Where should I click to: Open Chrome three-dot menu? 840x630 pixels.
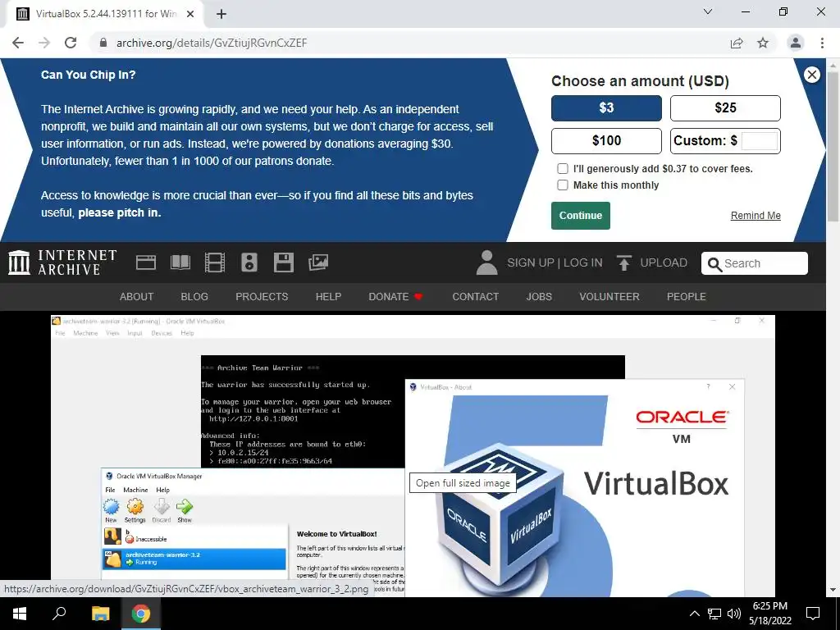tap(822, 43)
